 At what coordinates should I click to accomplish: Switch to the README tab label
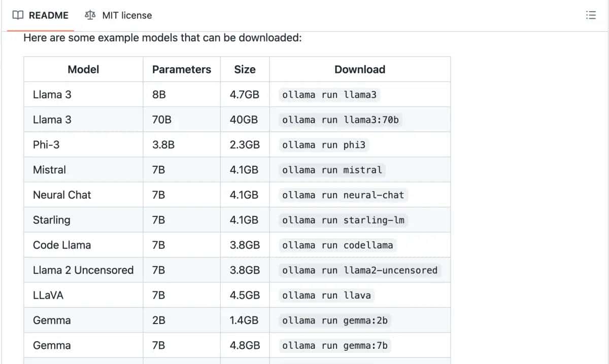point(48,15)
